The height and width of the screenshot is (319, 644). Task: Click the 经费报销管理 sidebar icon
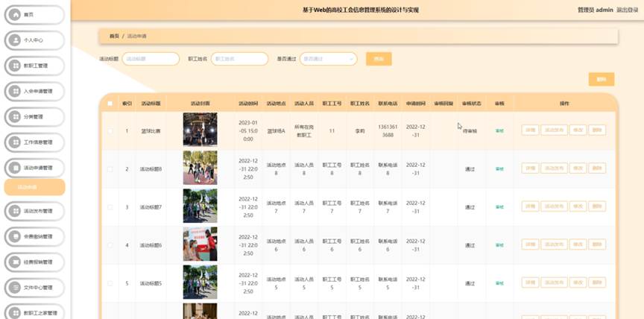15,262
